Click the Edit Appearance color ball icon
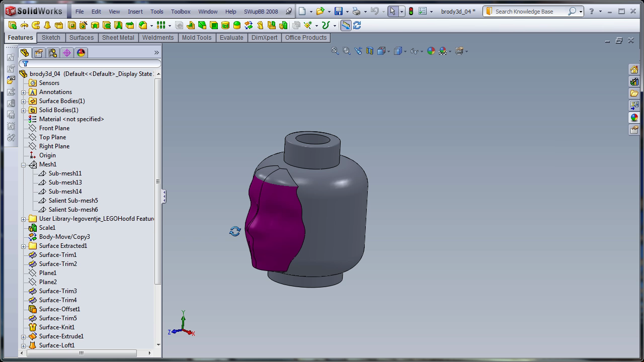Screen dimensions: 644x362 click(431, 51)
